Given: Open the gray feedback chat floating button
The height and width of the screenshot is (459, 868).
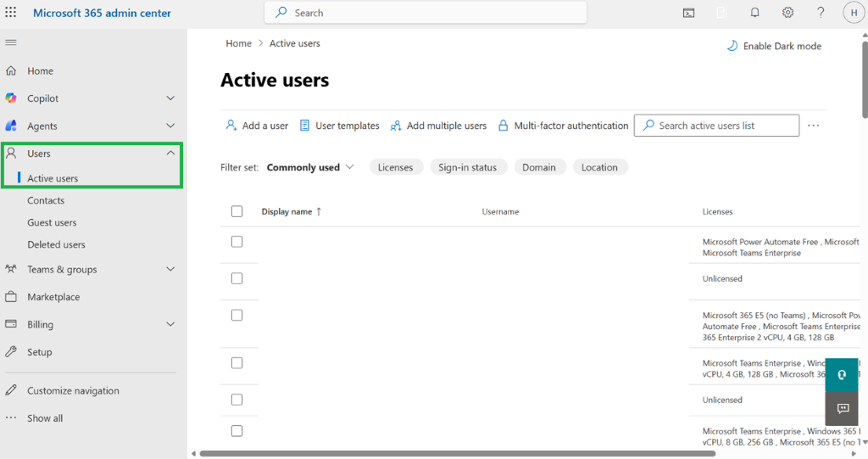Looking at the screenshot, I should click(842, 409).
